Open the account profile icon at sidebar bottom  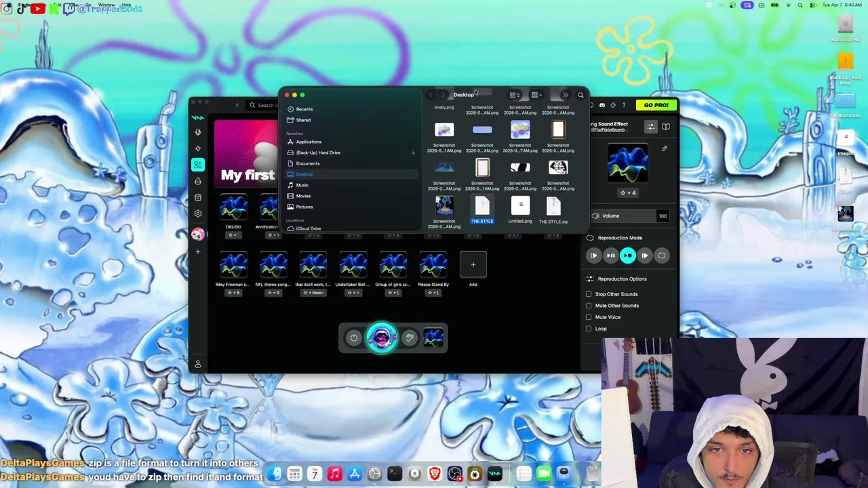198,364
